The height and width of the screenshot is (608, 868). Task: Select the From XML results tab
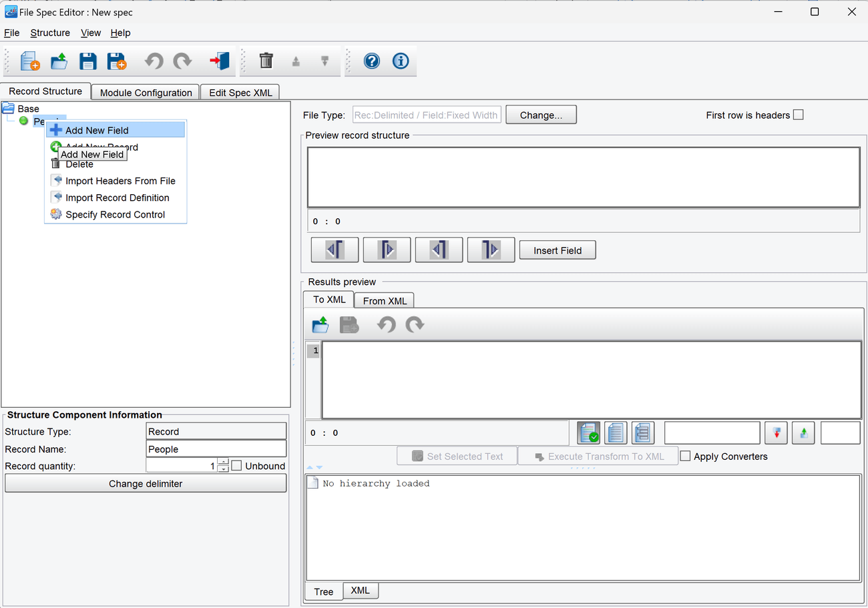click(385, 301)
